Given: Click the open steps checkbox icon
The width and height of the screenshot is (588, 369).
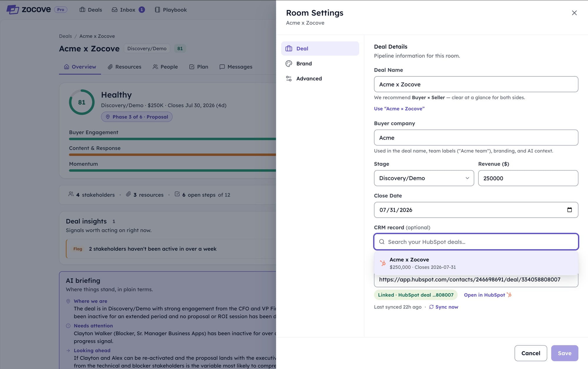Looking at the screenshot, I should coord(177,194).
